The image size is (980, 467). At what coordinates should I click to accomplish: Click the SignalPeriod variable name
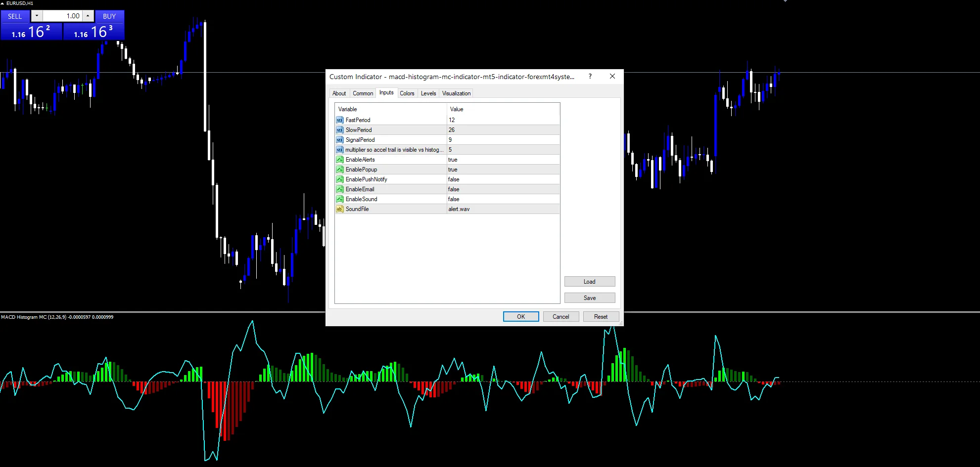pos(360,140)
